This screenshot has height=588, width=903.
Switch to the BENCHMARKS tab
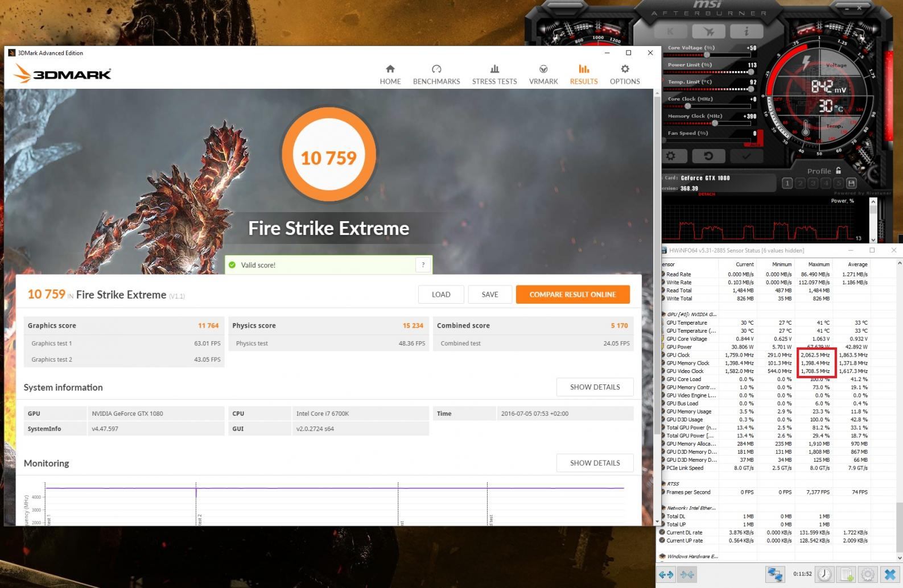tap(436, 74)
